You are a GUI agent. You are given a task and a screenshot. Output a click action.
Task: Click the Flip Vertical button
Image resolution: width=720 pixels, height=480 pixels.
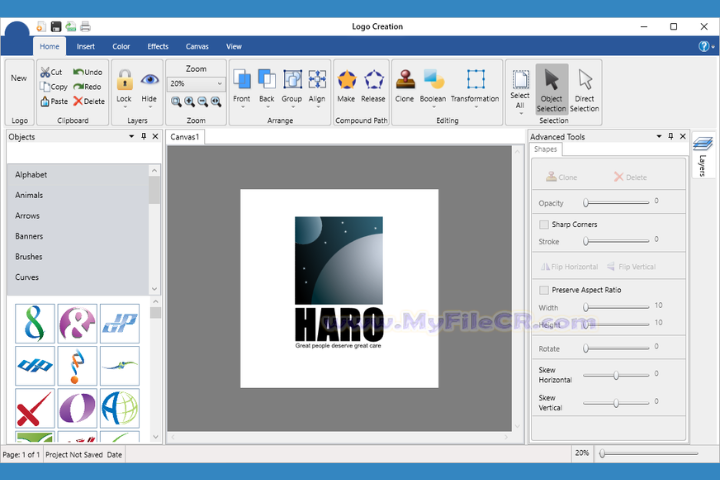[631, 267]
